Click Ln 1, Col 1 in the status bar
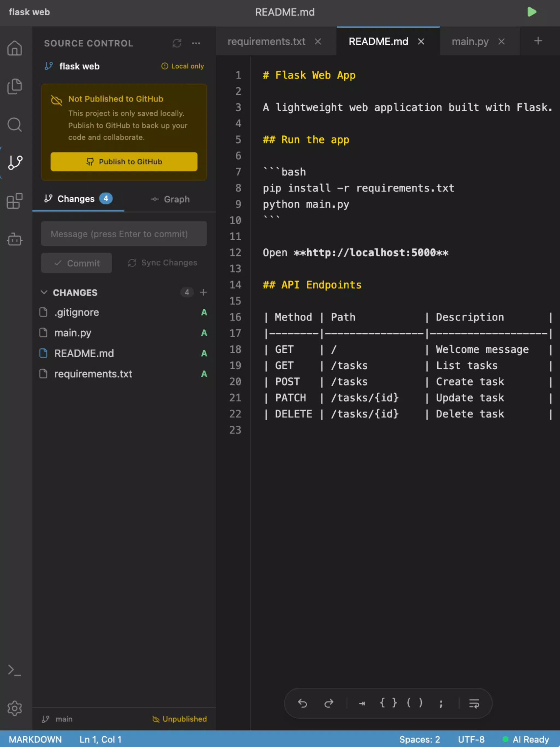560x747 pixels. coord(100,739)
